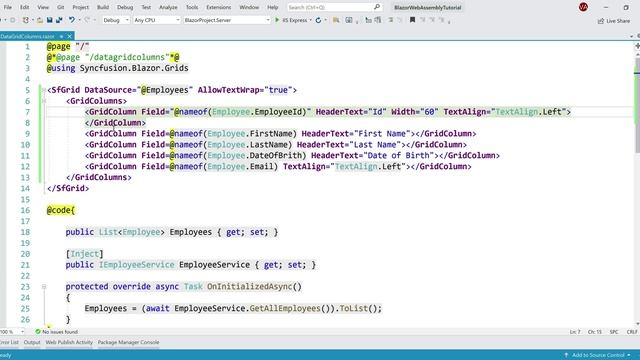Viewport: 640px width, 360px height.
Task: Click the Save icon in the toolbar
Action: 49,20
